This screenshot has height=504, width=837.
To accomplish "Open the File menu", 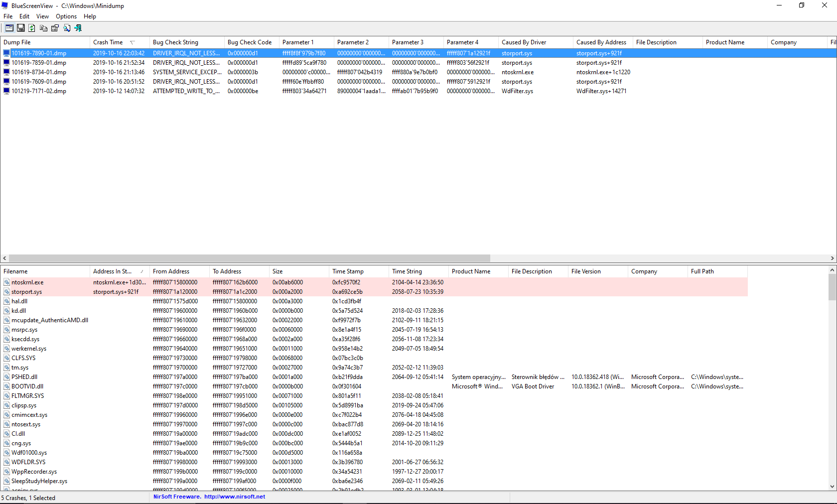I will click(8, 16).
